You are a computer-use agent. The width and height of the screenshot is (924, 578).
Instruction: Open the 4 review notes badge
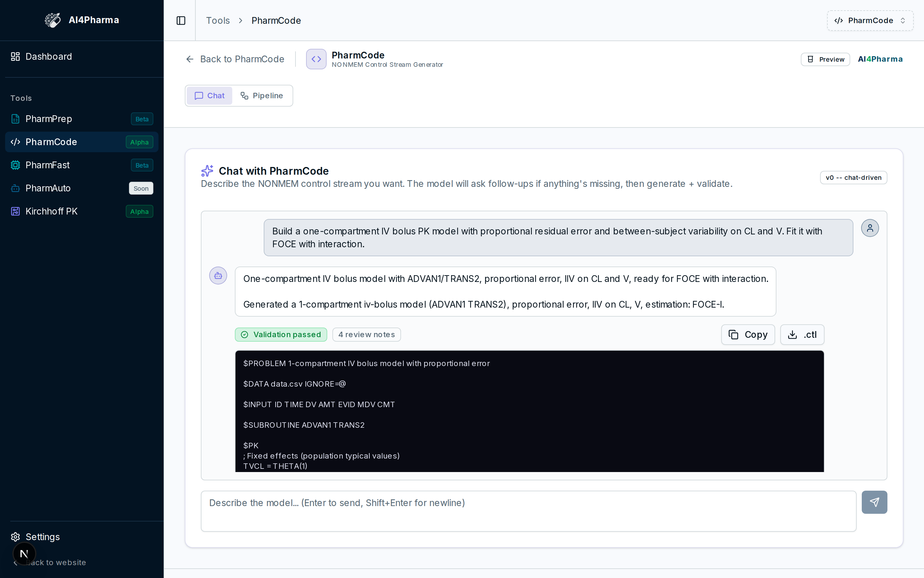pyautogui.click(x=366, y=335)
